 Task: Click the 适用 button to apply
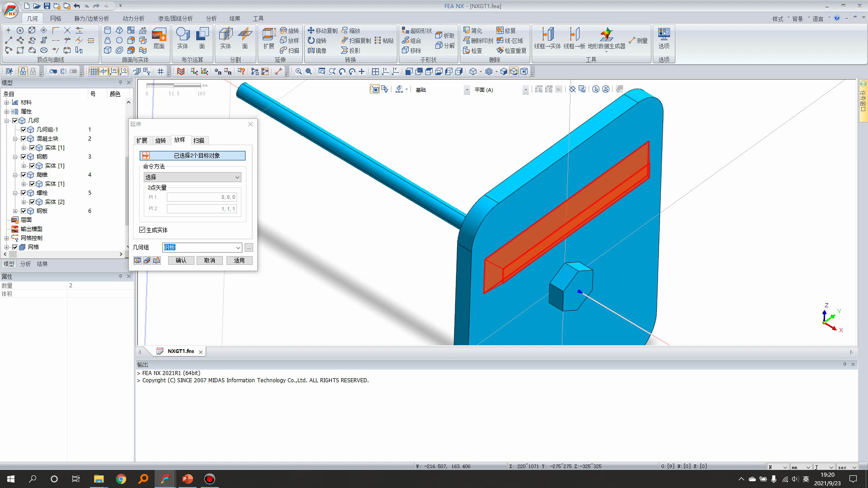coord(240,260)
